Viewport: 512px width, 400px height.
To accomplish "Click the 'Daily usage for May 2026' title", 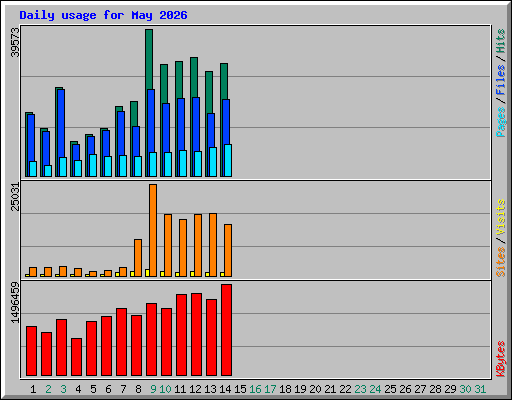I will [103, 15].
